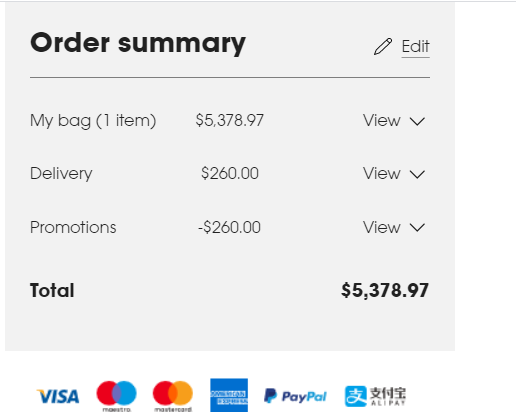Image resolution: width=516 pixels, height=412 pixels.
Task: Click View next to My bag
Action: pos(382,120)
